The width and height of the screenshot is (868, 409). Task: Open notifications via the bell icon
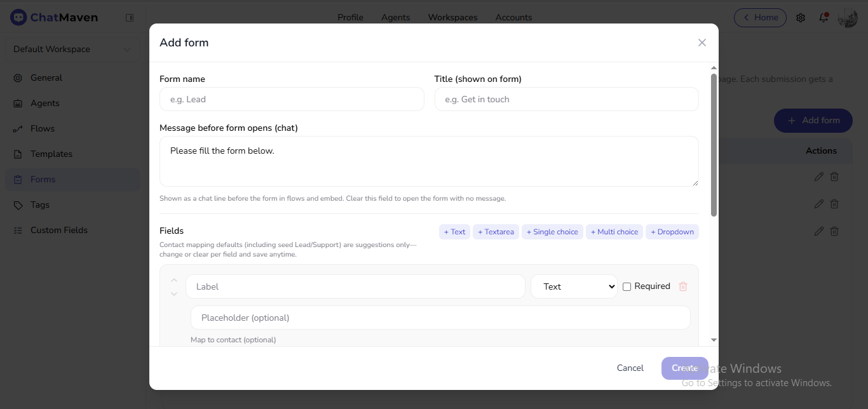click(x=823, y=18)
